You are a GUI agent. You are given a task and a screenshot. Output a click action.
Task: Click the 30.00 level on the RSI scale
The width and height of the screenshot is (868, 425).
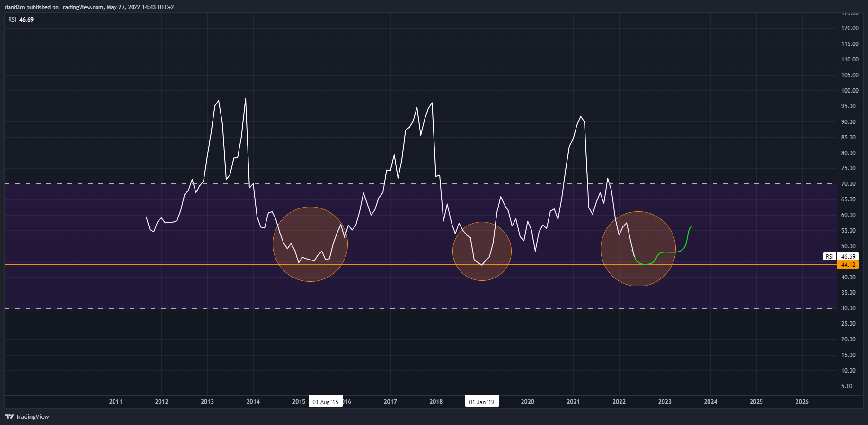pyautogui.click(x=849, y=308)
